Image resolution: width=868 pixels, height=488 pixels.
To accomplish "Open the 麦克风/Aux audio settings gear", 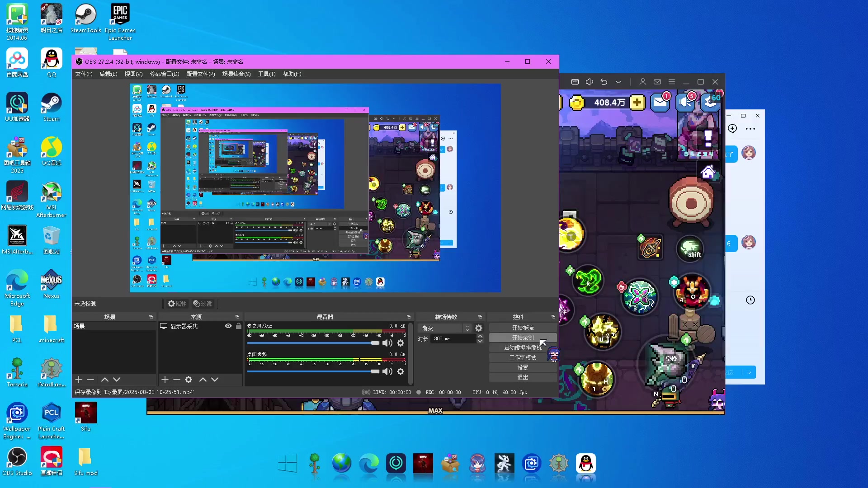I will [x=401, y=343].
